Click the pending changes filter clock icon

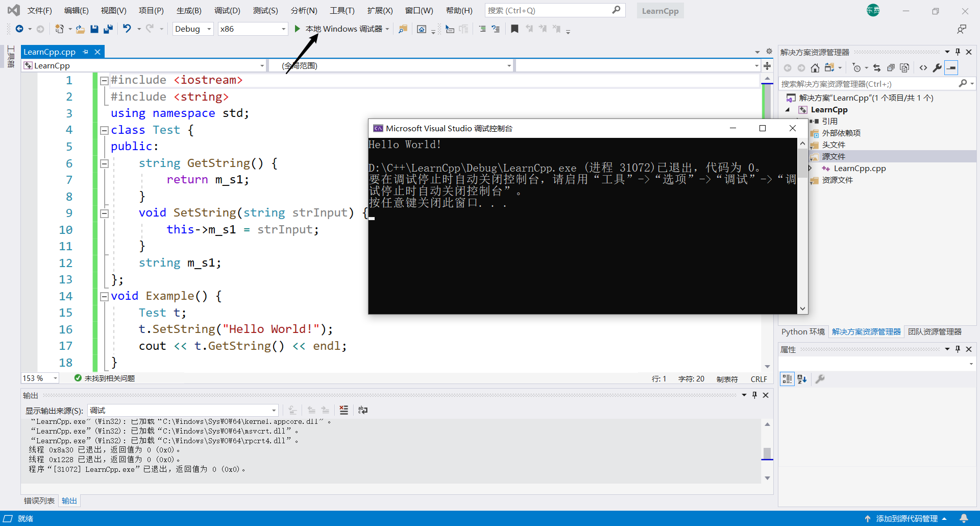coord(856,68)
